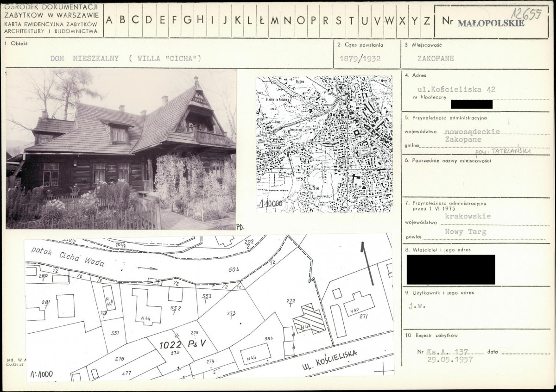Select letter A in alphabet index

tap(110, 20)
